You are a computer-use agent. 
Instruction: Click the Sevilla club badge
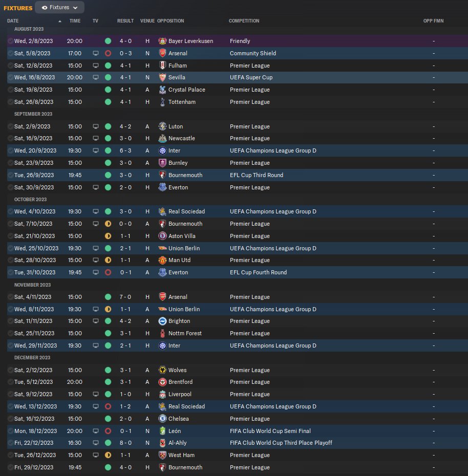tap(162, 77)
